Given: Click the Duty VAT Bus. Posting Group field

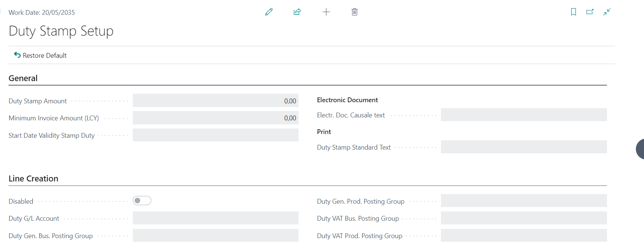Looking at the screenshot, I should 524,218.
